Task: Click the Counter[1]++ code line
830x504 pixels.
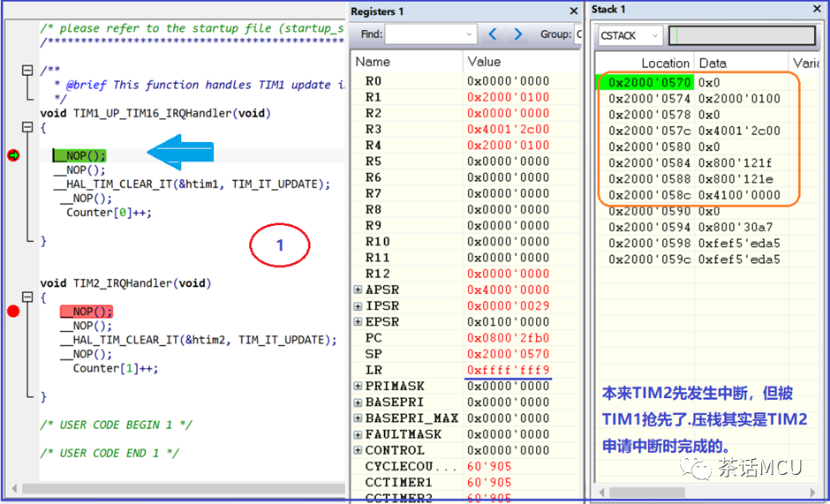Action: click(x=116, y=368)
